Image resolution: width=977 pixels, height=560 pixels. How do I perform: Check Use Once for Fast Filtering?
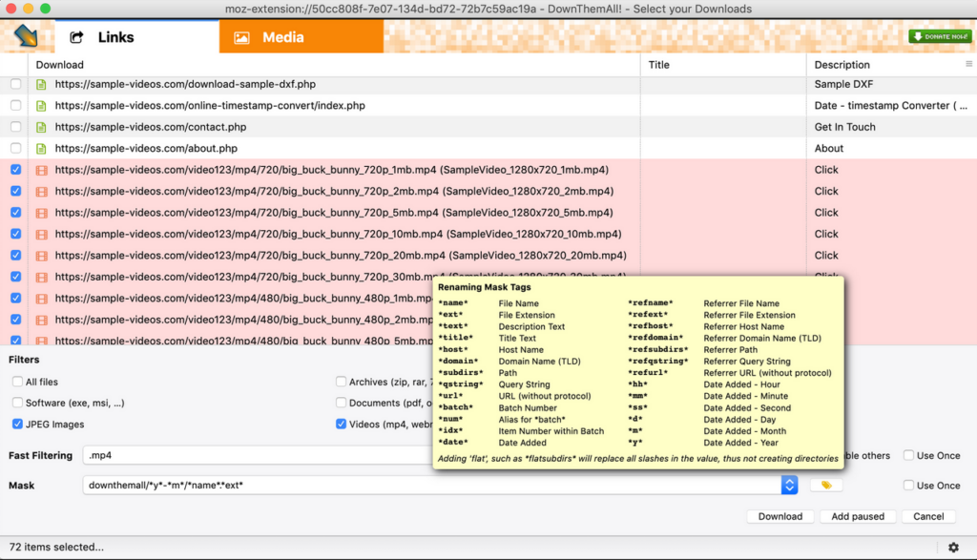tap(906, 455)
